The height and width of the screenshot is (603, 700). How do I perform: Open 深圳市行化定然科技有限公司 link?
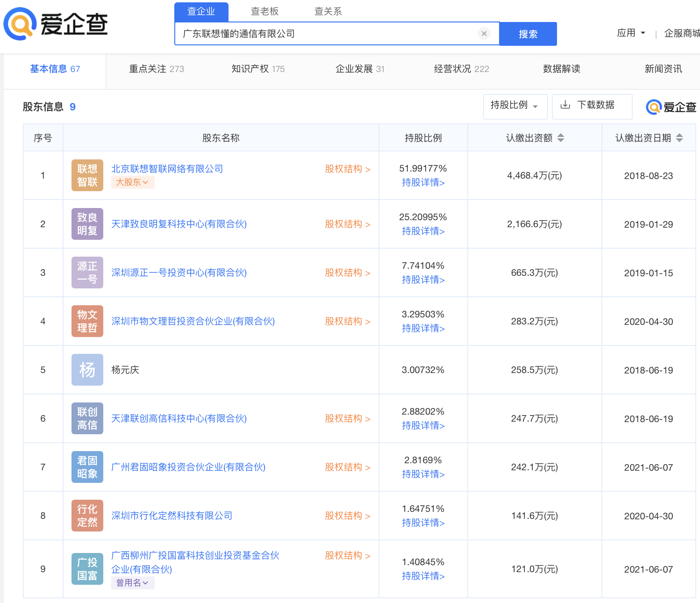click(x=172, y=516)
